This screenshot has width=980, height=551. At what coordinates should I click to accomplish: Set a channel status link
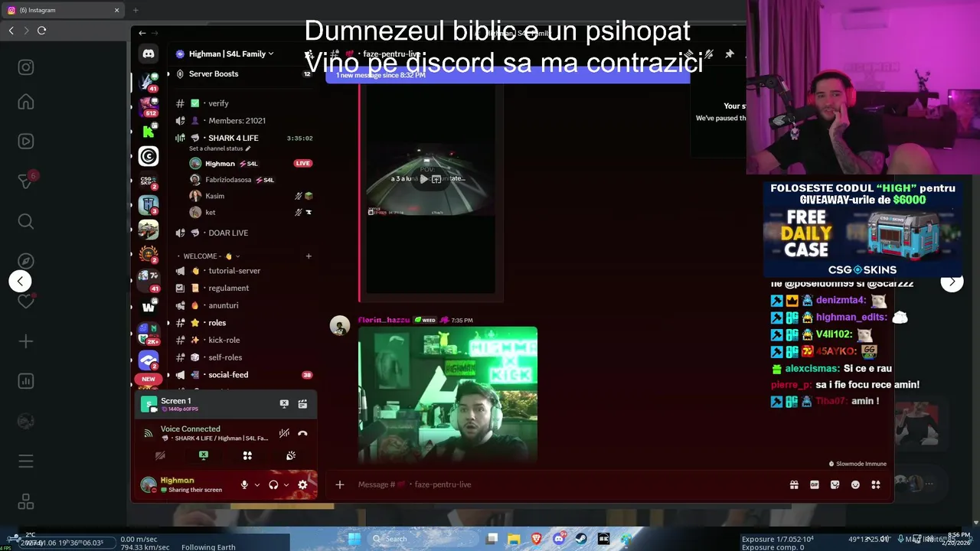pos(220,148)
